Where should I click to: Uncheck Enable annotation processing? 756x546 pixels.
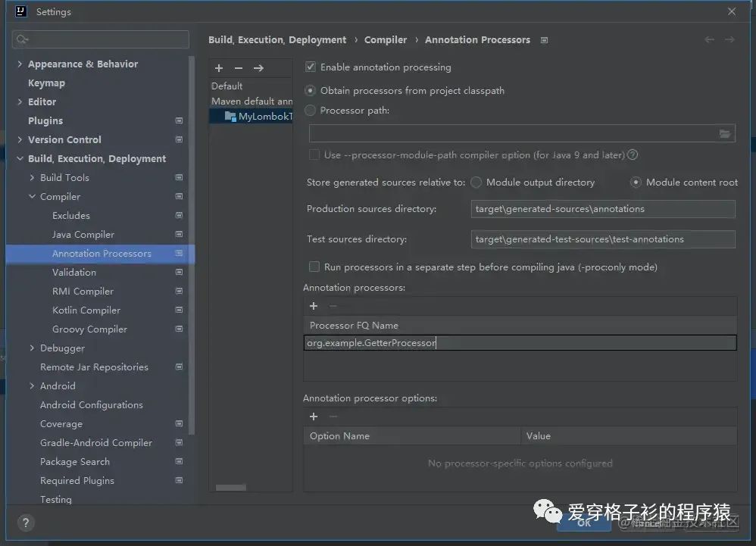point(310,67)
